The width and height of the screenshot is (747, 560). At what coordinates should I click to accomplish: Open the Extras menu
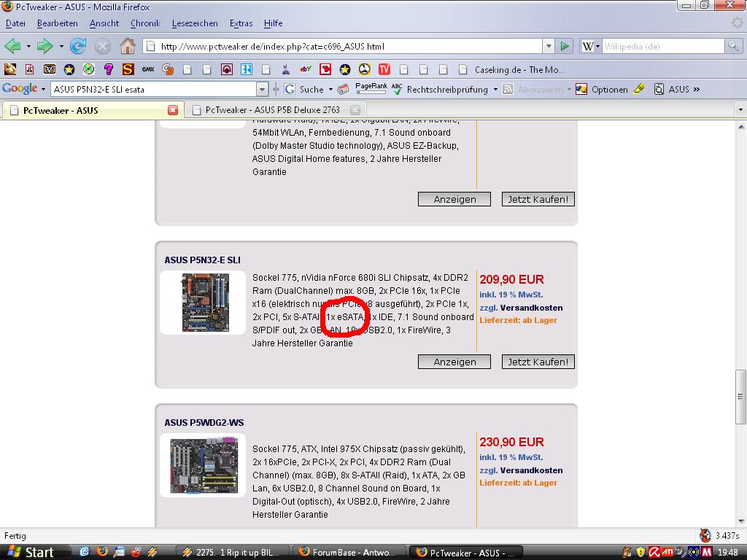click(x=241, y=23)
